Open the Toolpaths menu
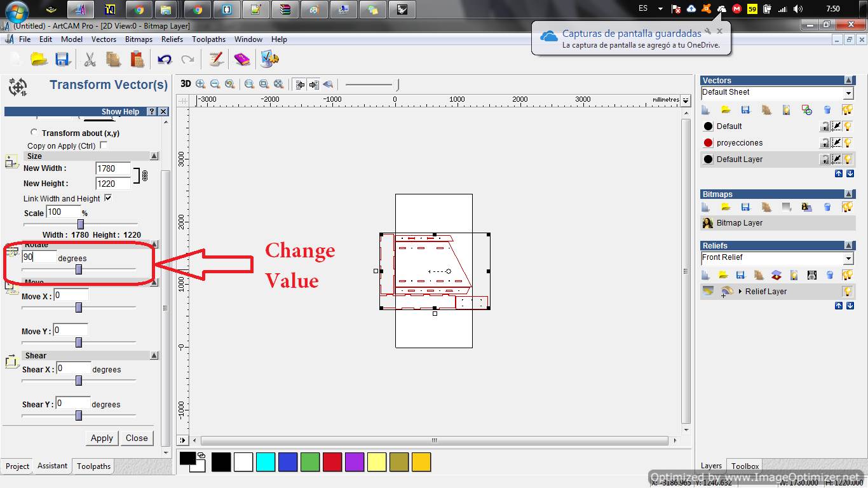This screenshot has width=868, height=488. pyautogui.click(x=209, y=39)
